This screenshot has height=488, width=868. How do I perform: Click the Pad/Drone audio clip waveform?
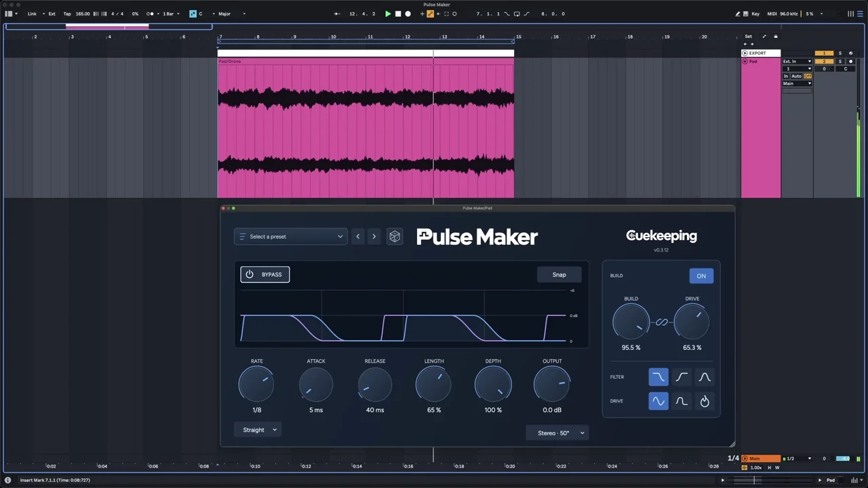point(366,131)
